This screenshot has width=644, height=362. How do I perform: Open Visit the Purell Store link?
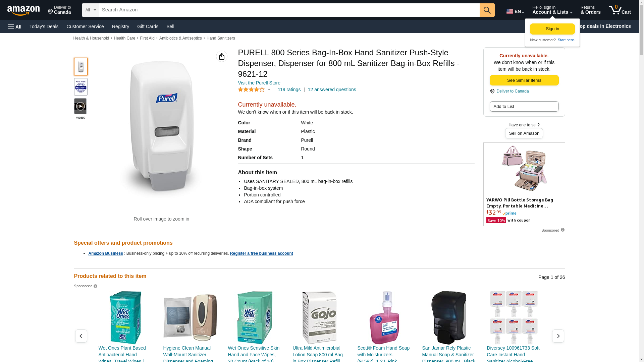(259, 83)
